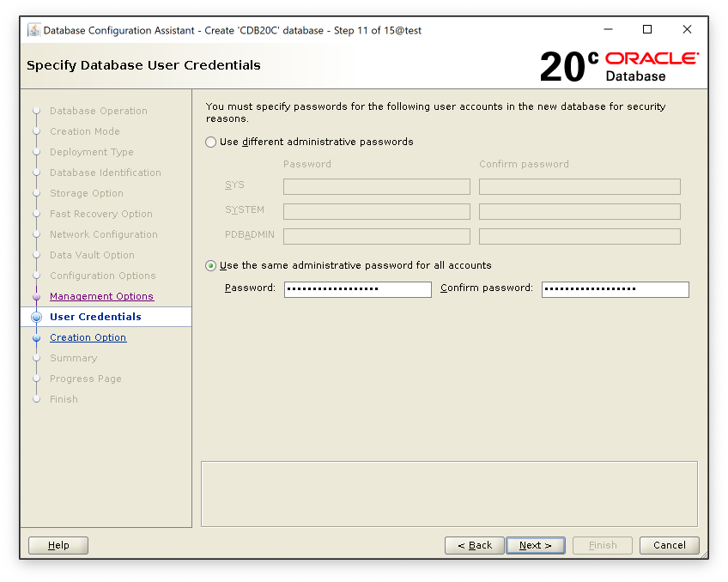Click the Next button
This screenshot has height=582, width=728.
point(536,545)
